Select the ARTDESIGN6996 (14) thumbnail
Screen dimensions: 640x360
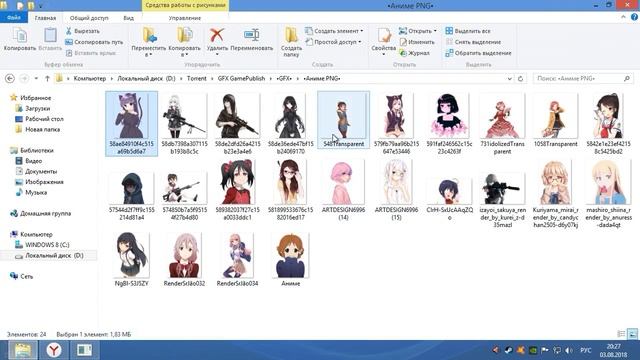click(343, 183)
